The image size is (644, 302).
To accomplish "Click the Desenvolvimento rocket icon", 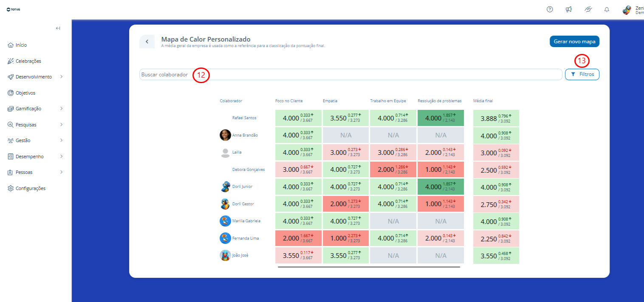I will point(11,77).
